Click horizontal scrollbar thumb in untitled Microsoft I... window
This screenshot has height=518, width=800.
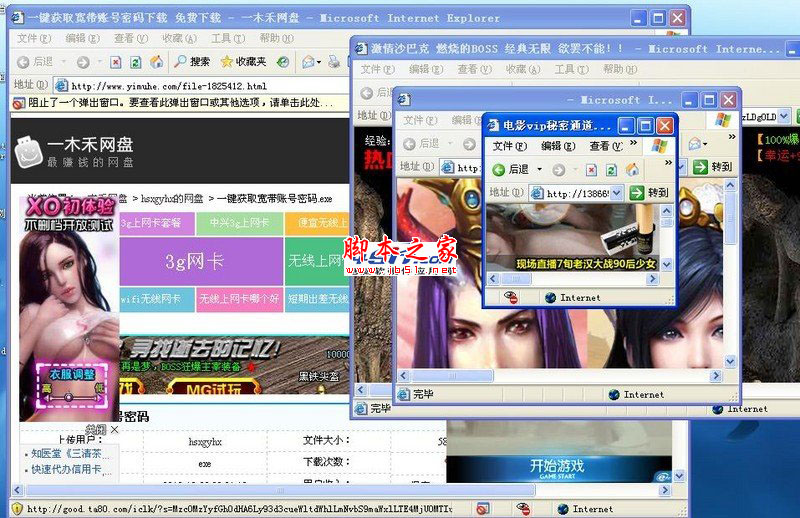[x=452, y=376]
